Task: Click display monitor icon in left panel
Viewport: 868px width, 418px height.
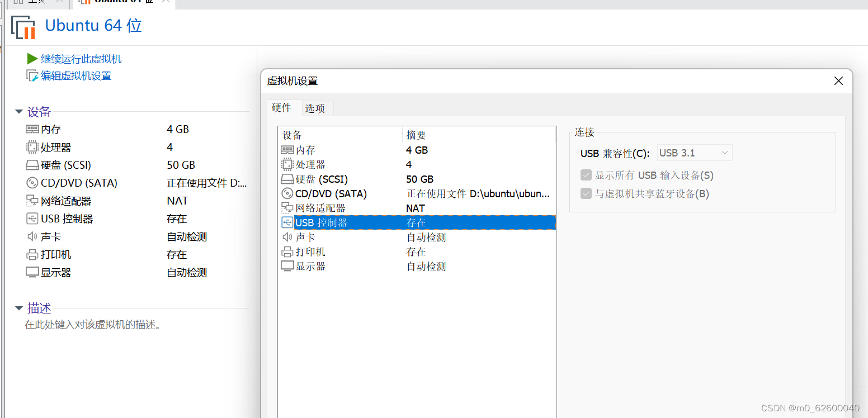Action: click(x=32, y=273)
